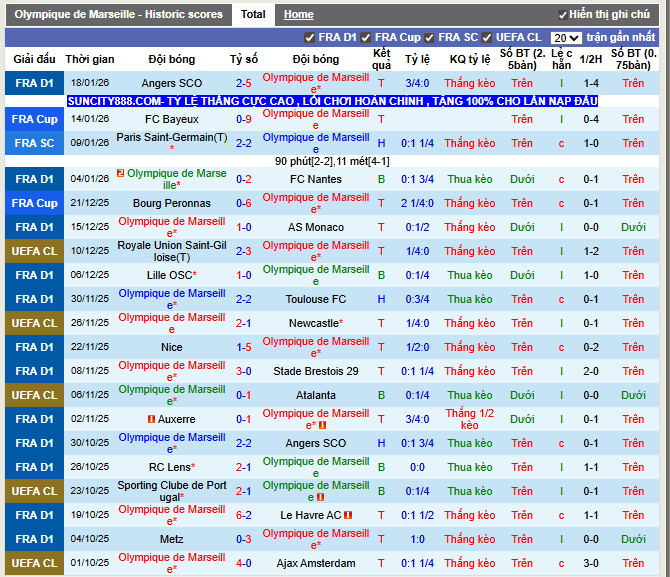The height and width of the screenshot is (577, 670).
Task: Click the FRA SC league cell dated 09/01/26
Action: (35, 143)
